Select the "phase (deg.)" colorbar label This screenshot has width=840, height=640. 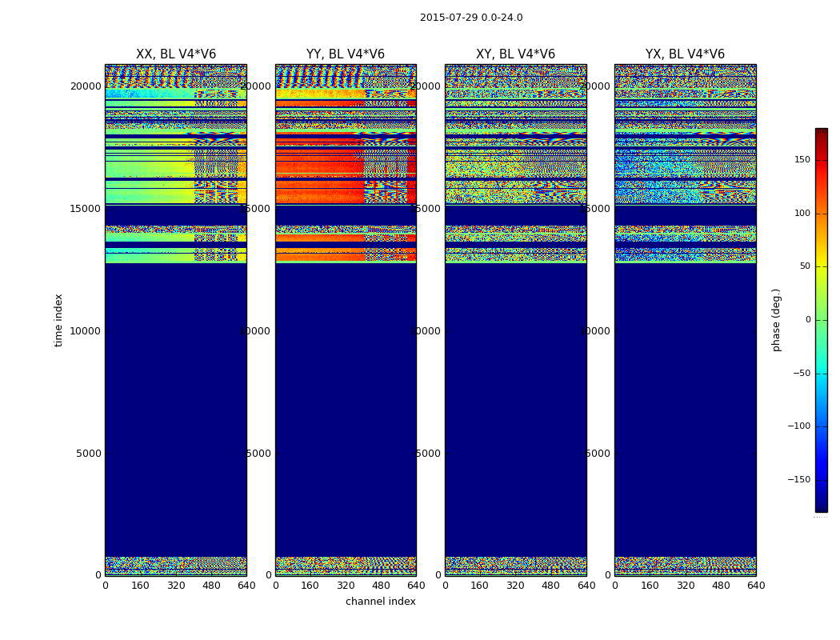(x=776, y=320)
